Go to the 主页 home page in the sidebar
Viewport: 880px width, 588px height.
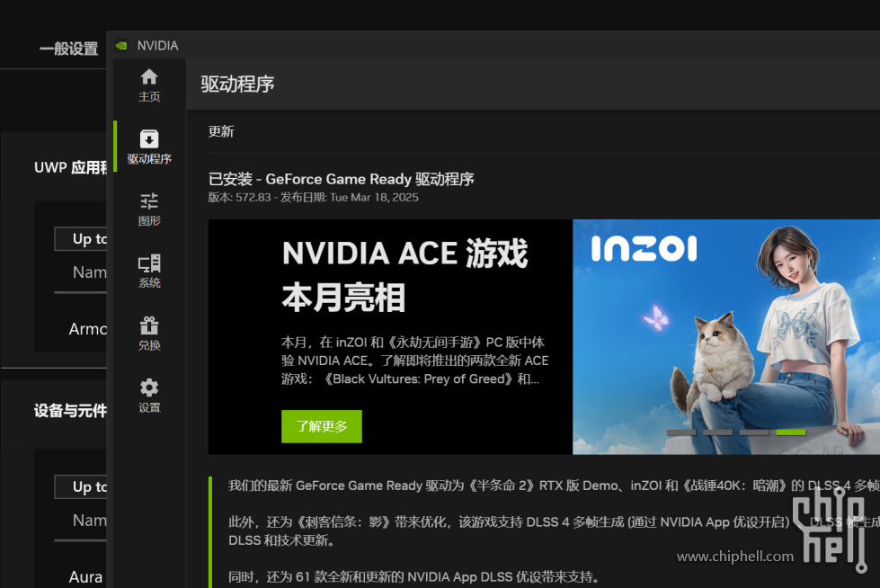click(x=149, y=85)
